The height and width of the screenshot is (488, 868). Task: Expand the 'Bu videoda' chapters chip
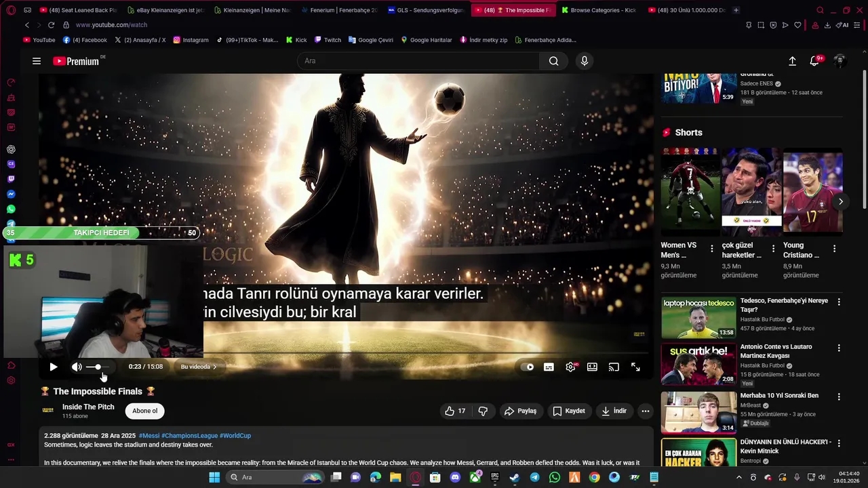pos(199,367)
